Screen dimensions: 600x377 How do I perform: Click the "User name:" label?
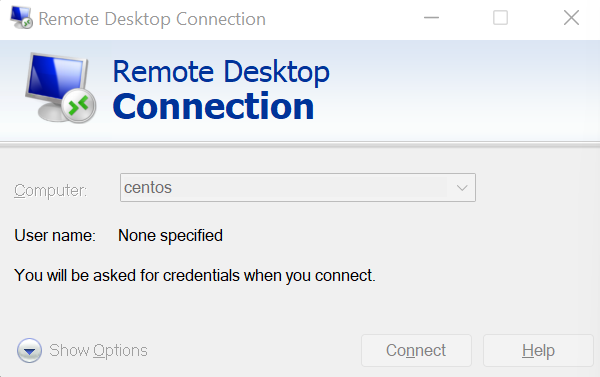click(55, 235)
